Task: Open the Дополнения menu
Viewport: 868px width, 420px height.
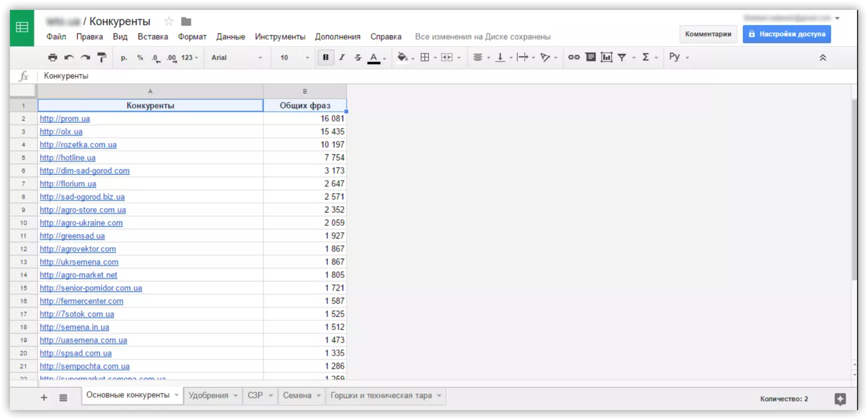Action: 338,37
